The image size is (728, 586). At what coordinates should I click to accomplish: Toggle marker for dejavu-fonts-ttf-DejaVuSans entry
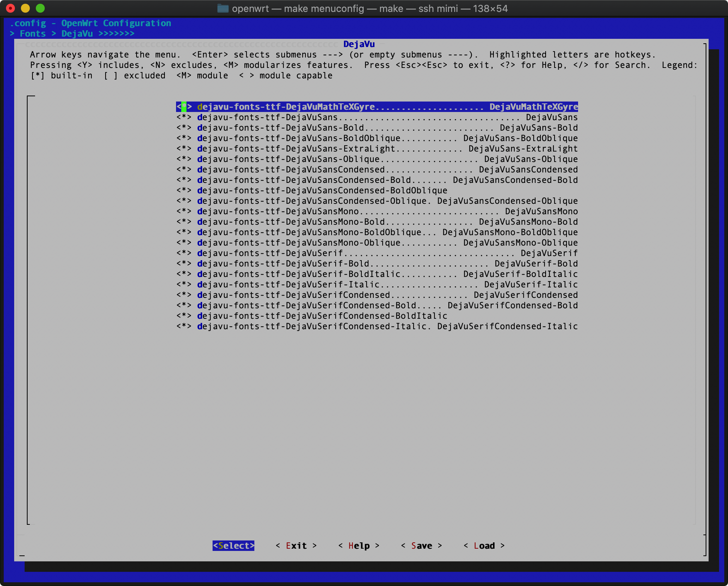point(184,117)
